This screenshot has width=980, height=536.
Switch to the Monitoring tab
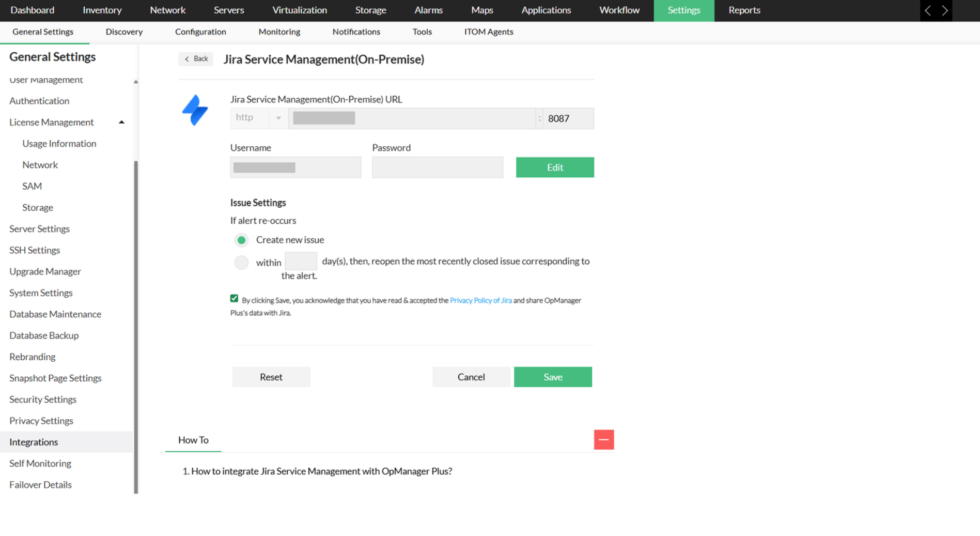(279, 32)
